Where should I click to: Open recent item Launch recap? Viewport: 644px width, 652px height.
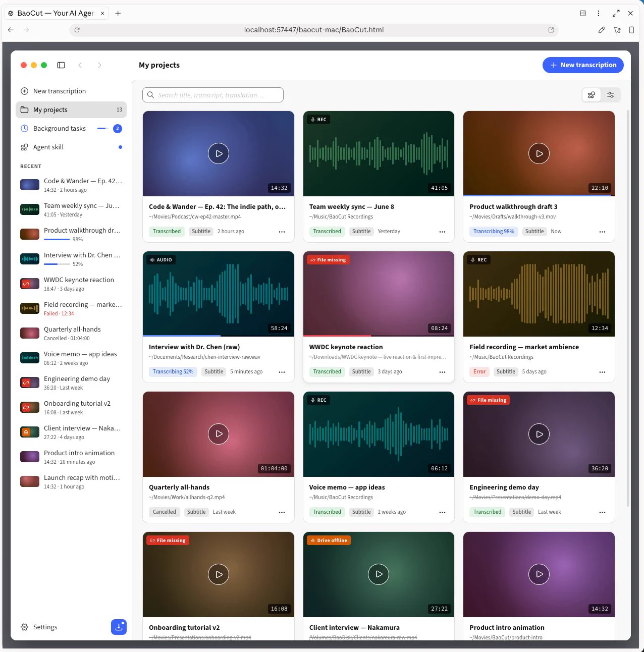pyautogui.click(x=71, y=482)
